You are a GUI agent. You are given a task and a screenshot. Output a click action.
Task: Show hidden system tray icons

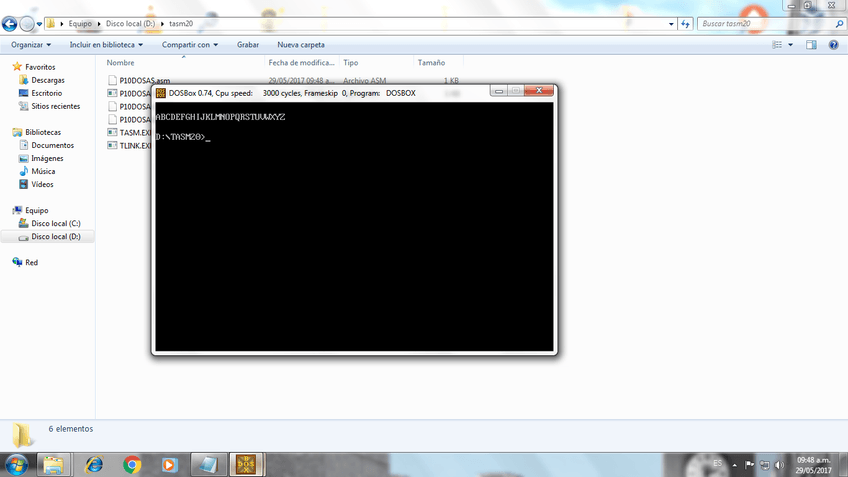[734, 465]
